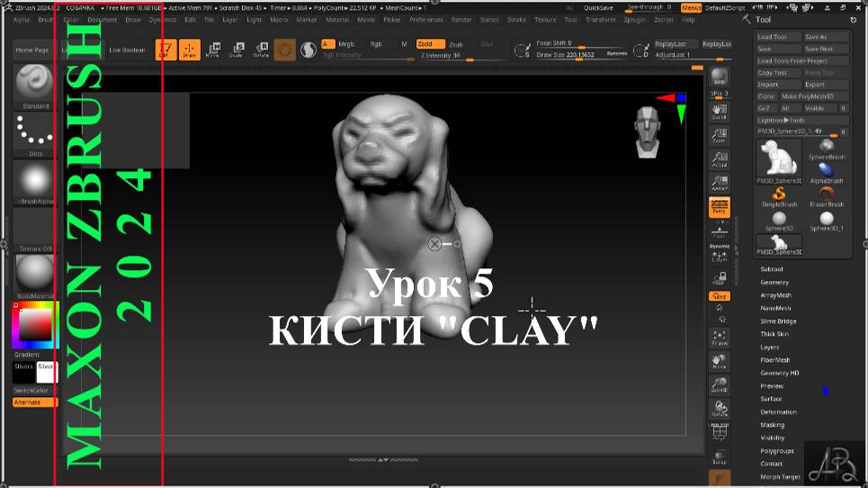Click the sculptris pro sphere icon
The height and width of the screenshot is (488, 868).
[309, 50]
